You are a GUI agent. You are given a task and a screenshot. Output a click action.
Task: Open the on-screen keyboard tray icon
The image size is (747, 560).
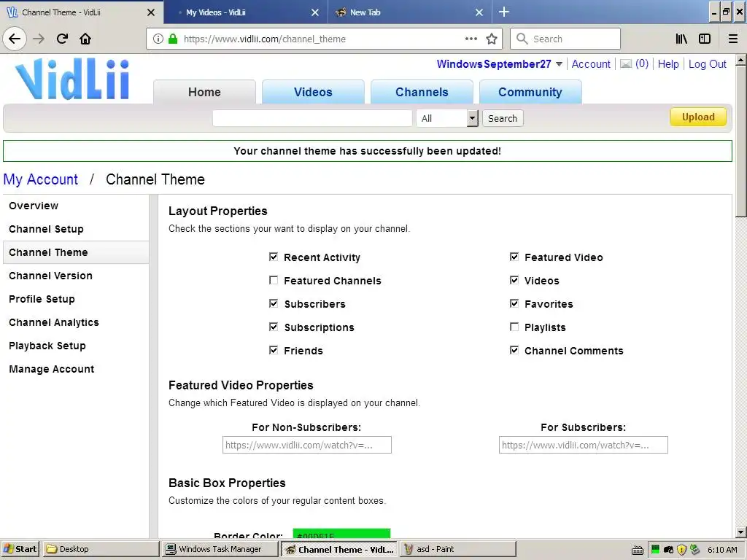638,550
